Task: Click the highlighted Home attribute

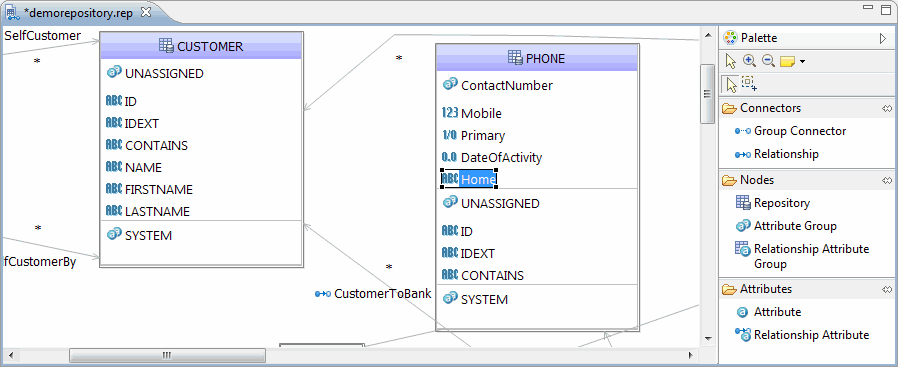Action: point(469,179)
